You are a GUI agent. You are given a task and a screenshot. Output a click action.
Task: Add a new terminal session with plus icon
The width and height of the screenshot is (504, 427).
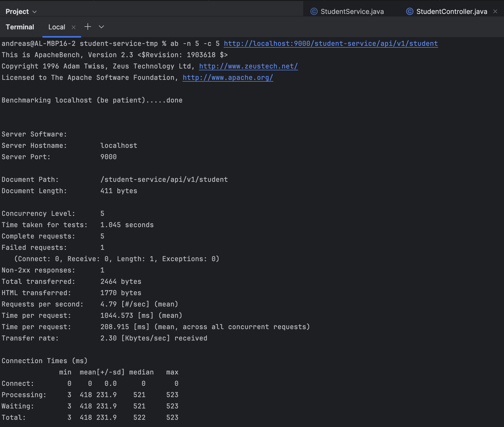(88, 27)
